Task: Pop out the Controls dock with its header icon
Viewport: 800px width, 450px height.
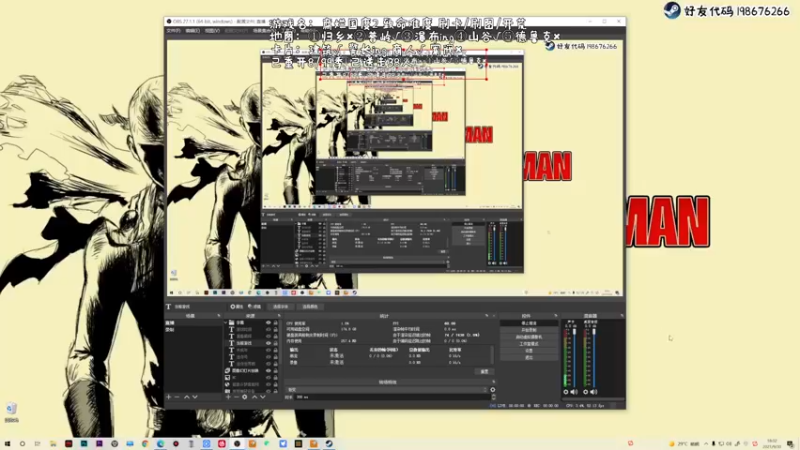Action: (555, 316)
